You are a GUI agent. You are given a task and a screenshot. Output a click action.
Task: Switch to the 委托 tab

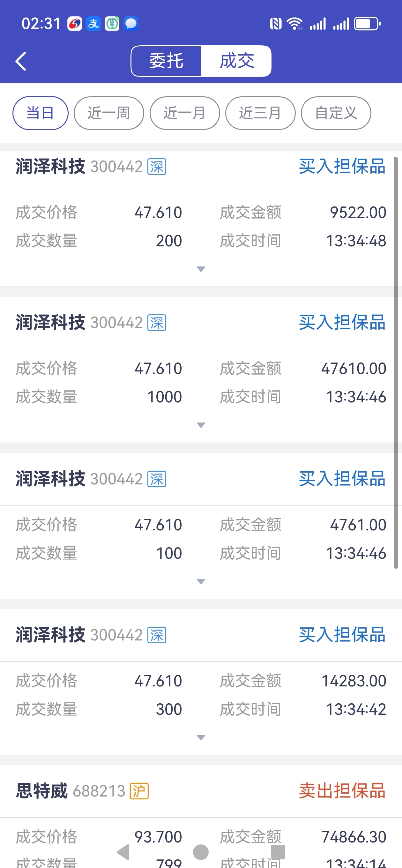(166, 61)
